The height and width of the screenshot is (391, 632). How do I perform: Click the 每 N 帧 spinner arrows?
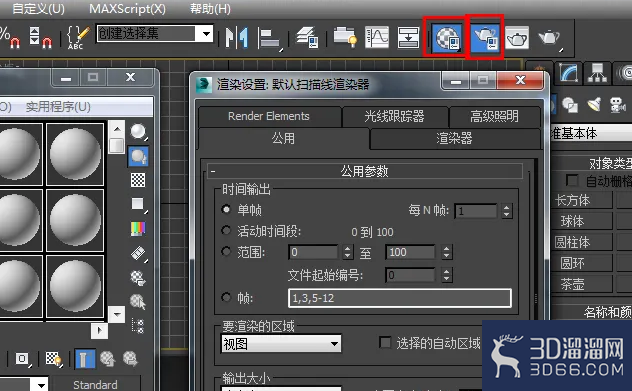click(x=507, y=211)
